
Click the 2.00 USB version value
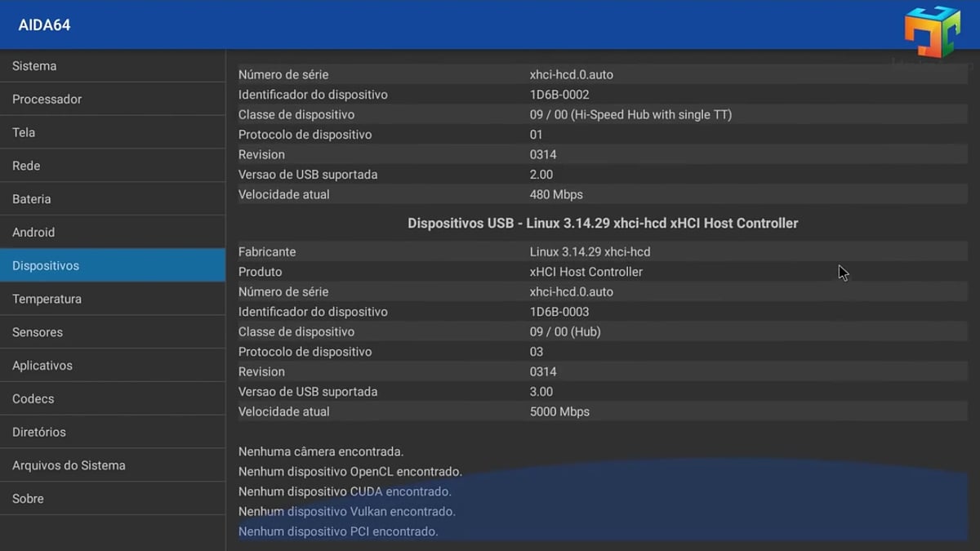[541, 175]
